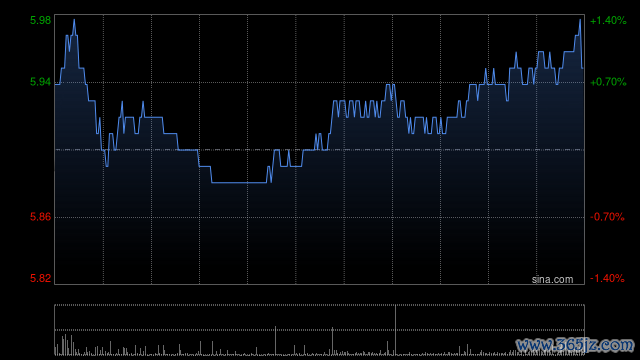Click the 5.94 price axis label
The width and height of the screenshot is (640, 360).
coord(40,82)
